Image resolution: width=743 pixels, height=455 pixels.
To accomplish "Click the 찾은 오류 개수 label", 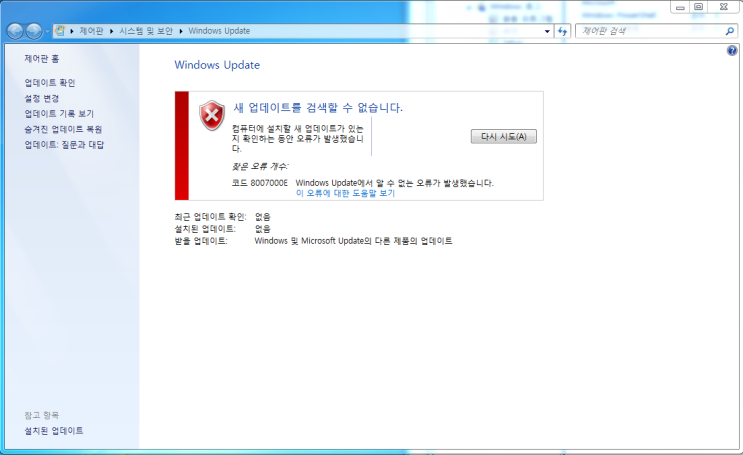I will (x=260, y=166).
